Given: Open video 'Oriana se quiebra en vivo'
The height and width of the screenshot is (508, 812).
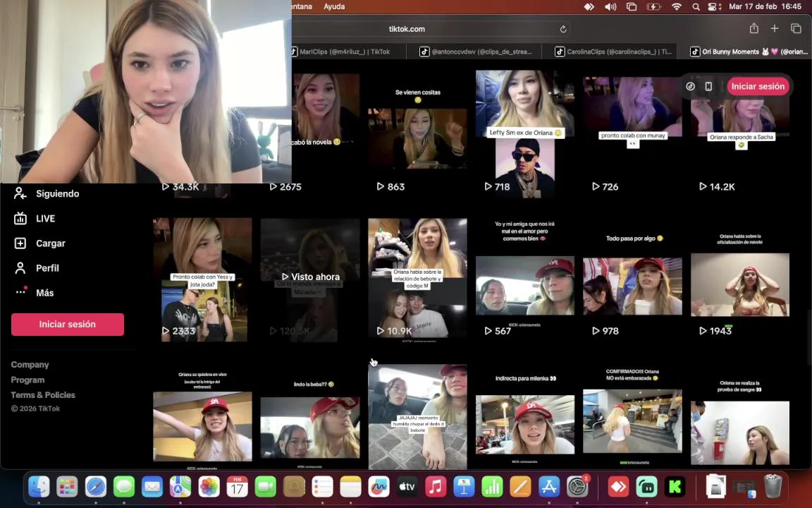Looking at the screenshot, I should [202, 417].
